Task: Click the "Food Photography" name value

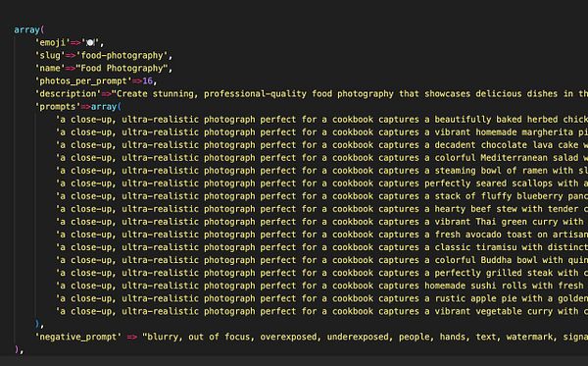Action: (122, 69)
